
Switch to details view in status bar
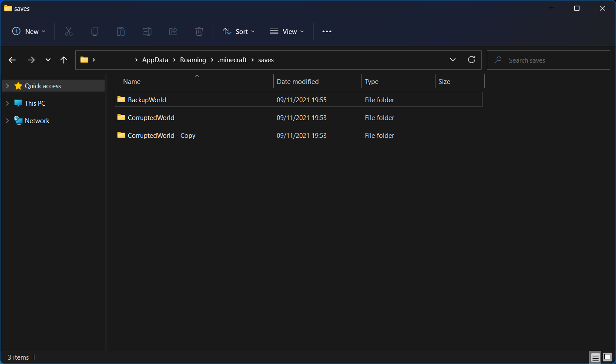click(595, 357)
